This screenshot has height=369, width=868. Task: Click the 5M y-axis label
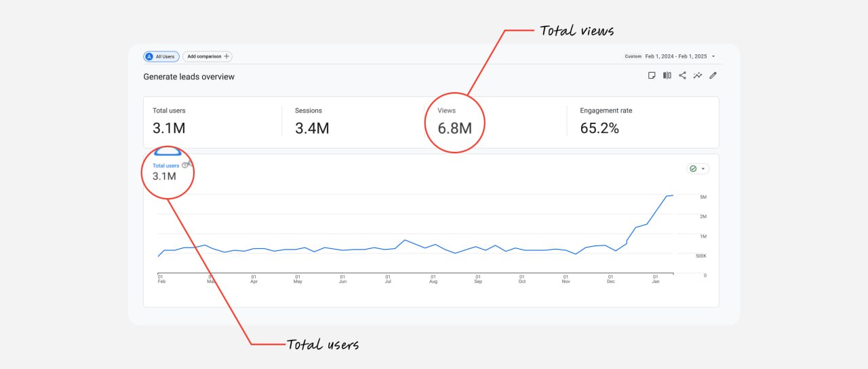(703, 197)
